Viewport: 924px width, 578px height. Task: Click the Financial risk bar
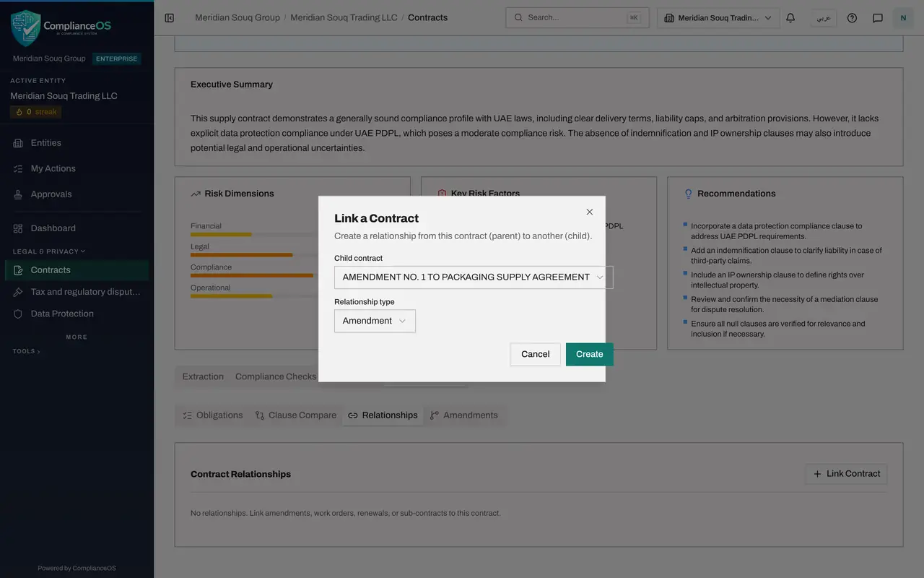(253, 235)
